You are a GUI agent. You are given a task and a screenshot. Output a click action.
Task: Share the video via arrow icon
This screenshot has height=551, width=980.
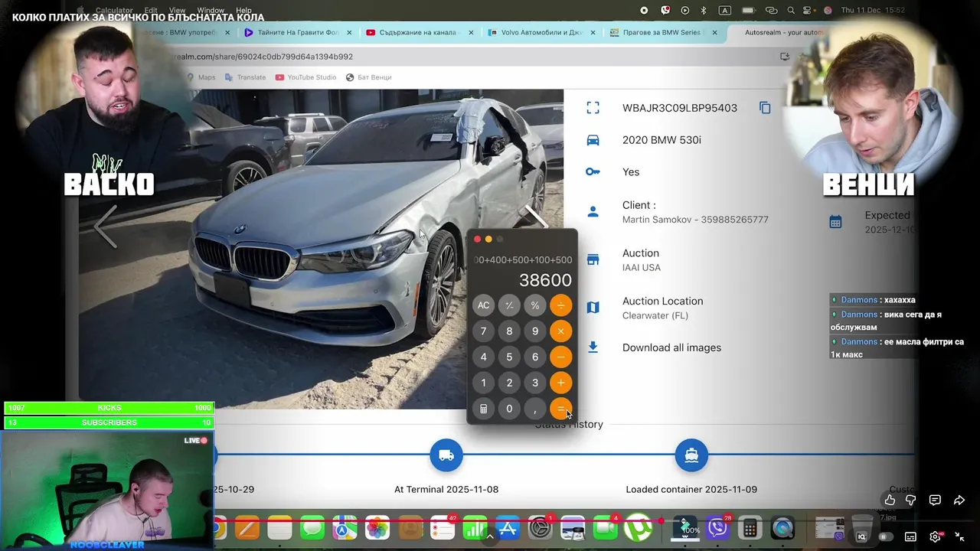pos(959,500)
